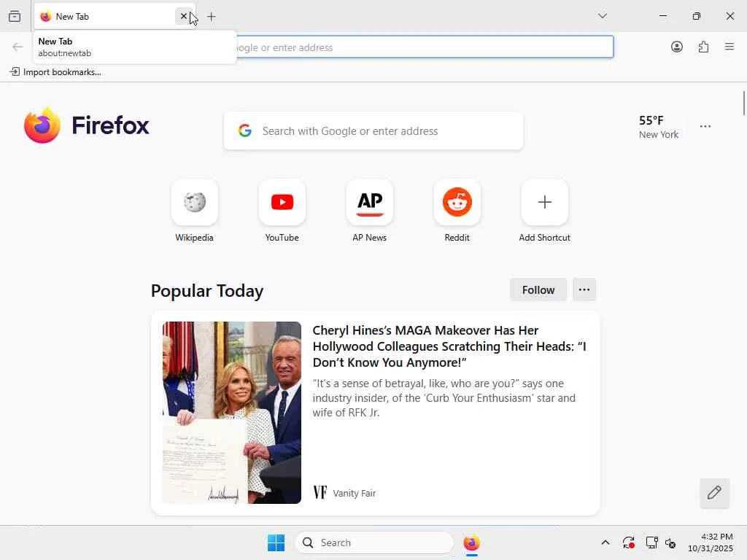Click the Firefox logo on page
Screen dimensions: 747x560
[x=87, y=125]
